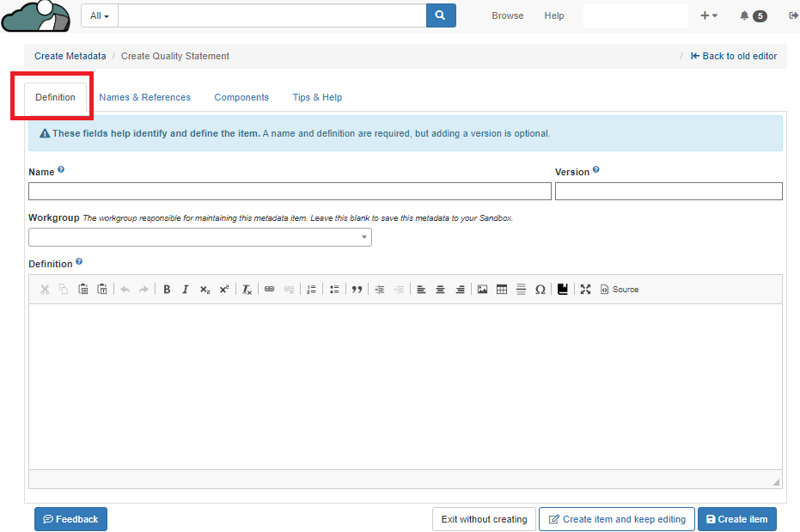Toggle bold formatting in the editor
Screen dimensions: 800x532
point(167,290)
